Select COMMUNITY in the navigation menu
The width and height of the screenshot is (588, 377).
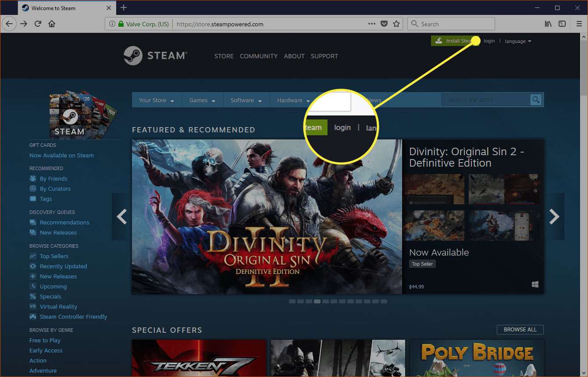click(258, 56)
